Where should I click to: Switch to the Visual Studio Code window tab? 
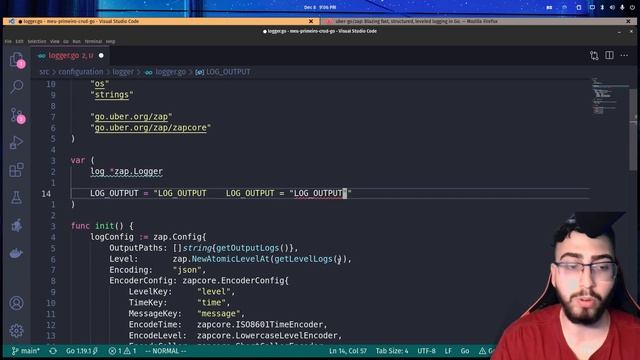coord(160,21)
